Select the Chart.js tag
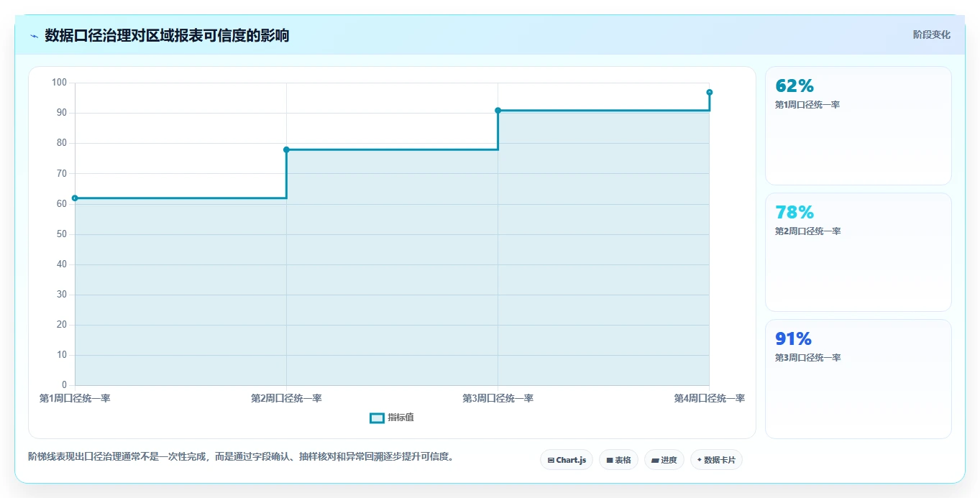The width and height of the screenshot is (980, 498). coord(567,460)
